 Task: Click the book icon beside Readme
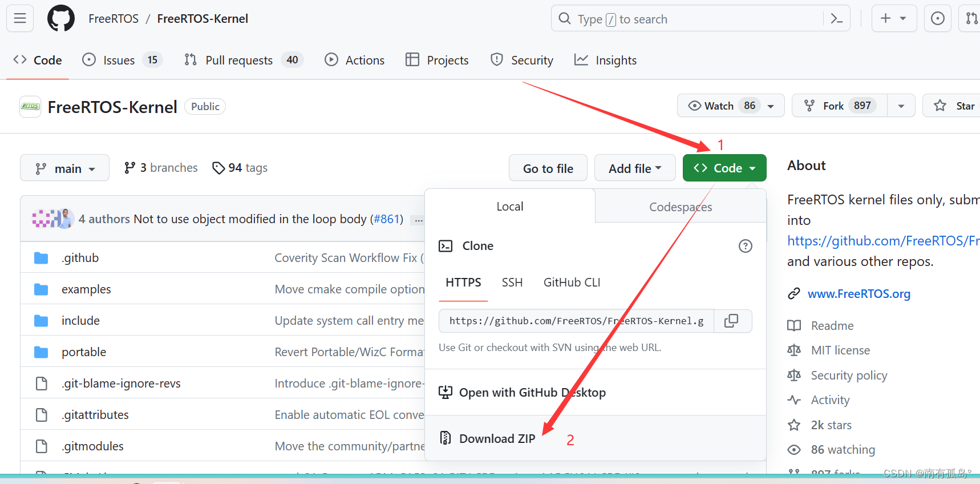794,326
